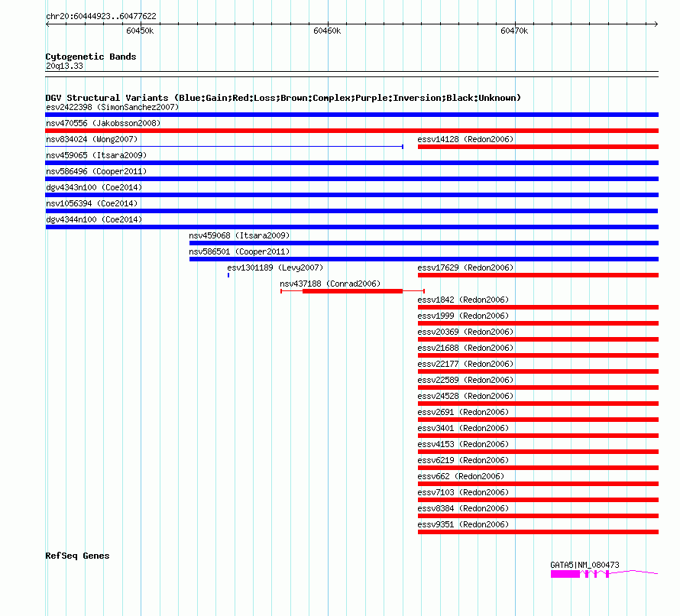The height and width of the screenshot is (616, 680).
Task: Select the essv17629 (Redon2006) label
Action: pos(465,267)
